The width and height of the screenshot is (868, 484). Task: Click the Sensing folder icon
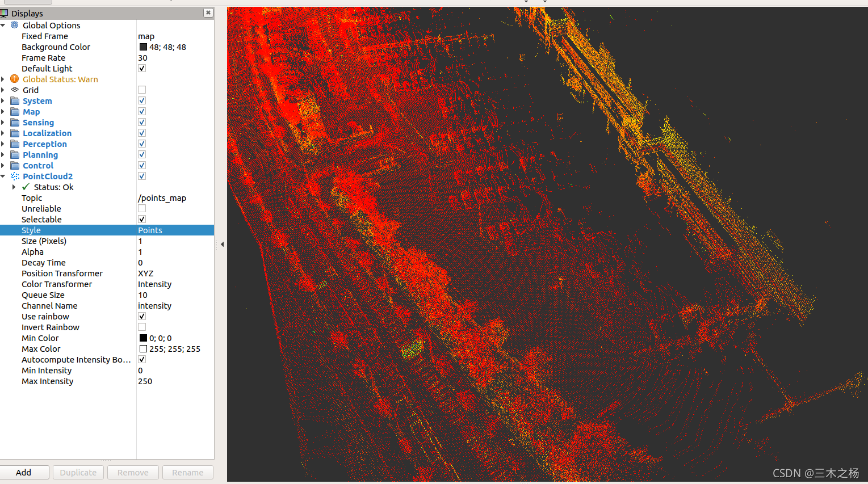(x=15, y=122)
